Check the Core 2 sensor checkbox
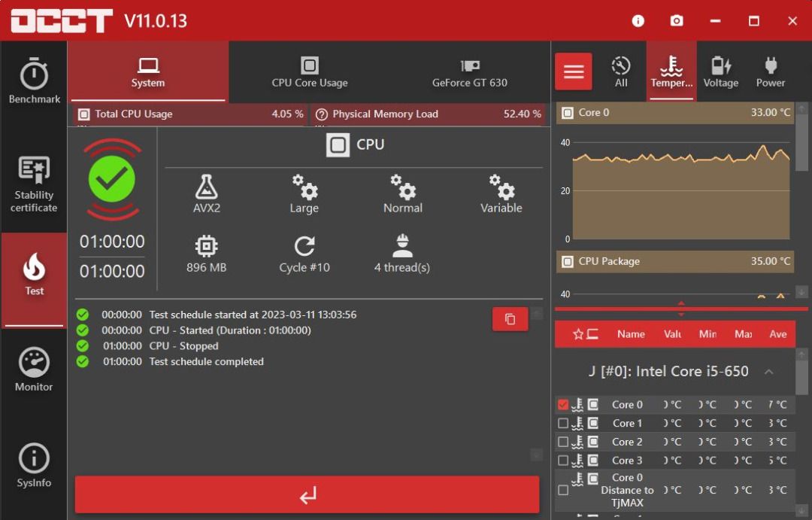Viewport: 812px width, 520px height. tap(563, 442)
